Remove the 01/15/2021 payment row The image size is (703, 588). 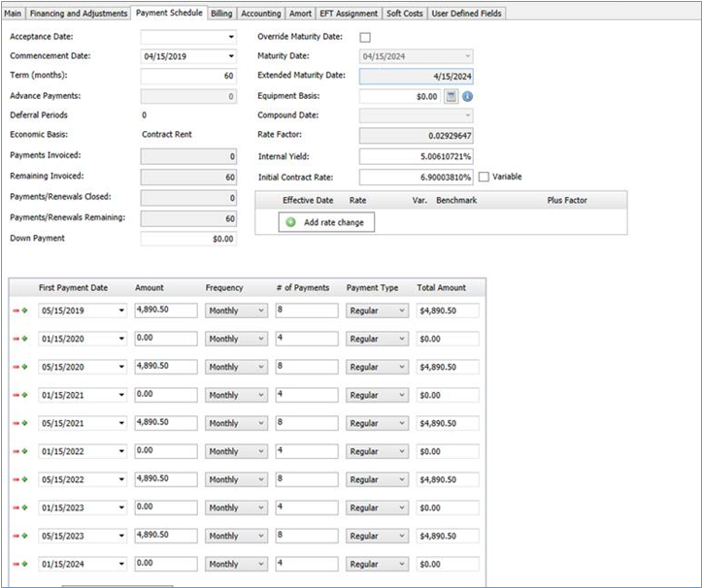(17, 395)
